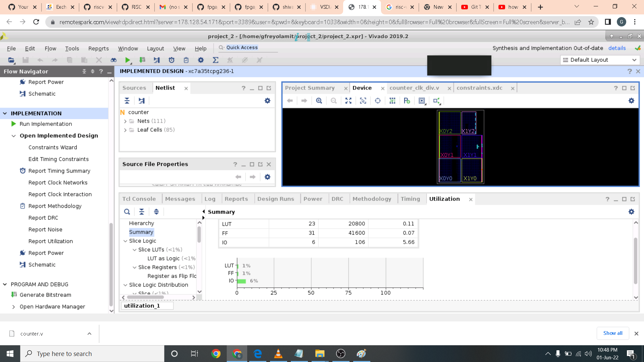
Task: Open the Reports menu
Action: point(98,49)
